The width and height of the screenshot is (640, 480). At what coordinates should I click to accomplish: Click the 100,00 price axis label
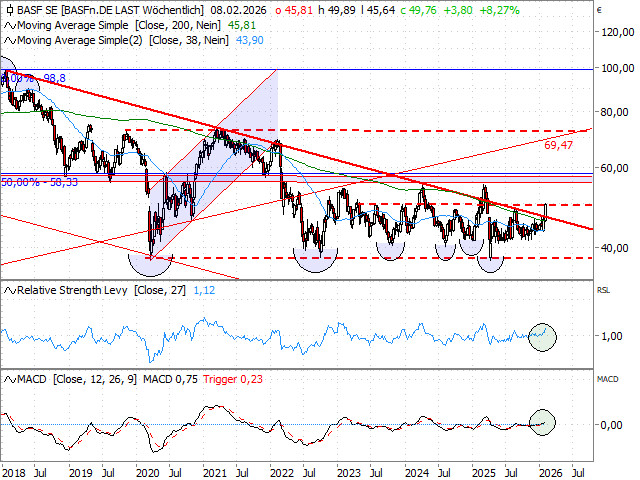click(x=618, y=68)
